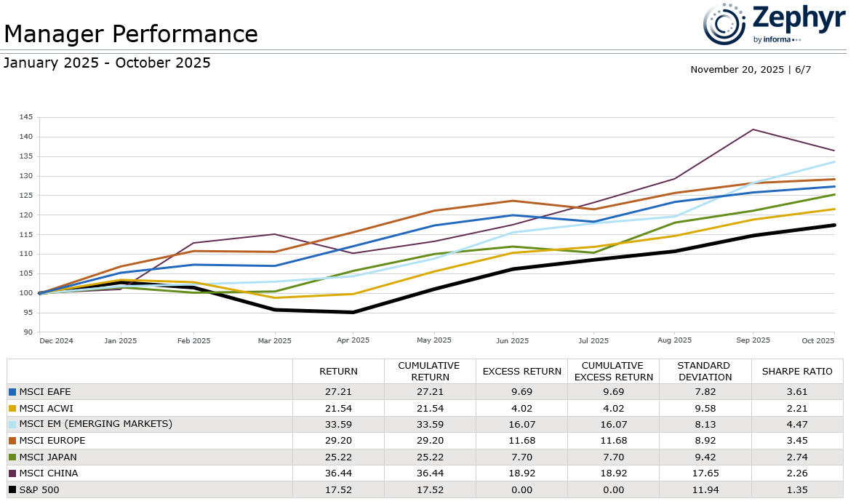The width and height of the screenshot is (856, 504).
Task: Click the S&P 500 black legend swatch
Action: click(12, 489)
